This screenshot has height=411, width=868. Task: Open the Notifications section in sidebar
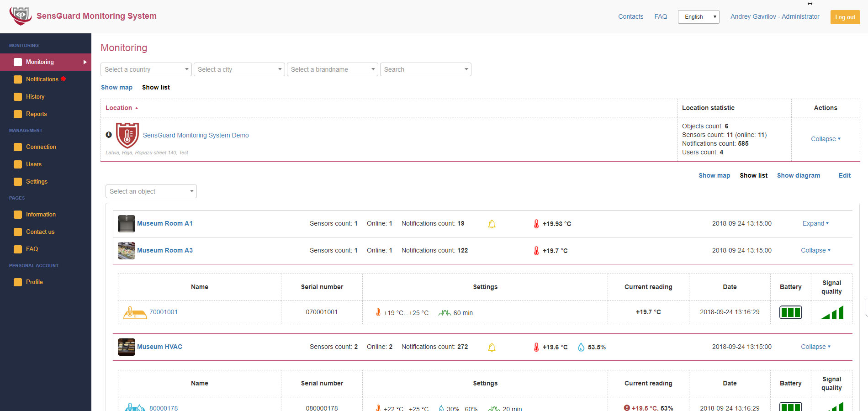tap(17, 79)
